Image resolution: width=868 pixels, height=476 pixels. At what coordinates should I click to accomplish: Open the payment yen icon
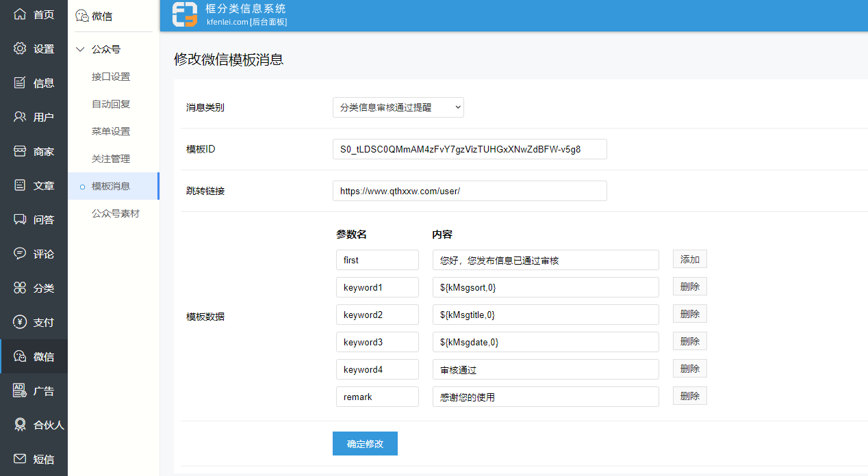tap(20, 322)
